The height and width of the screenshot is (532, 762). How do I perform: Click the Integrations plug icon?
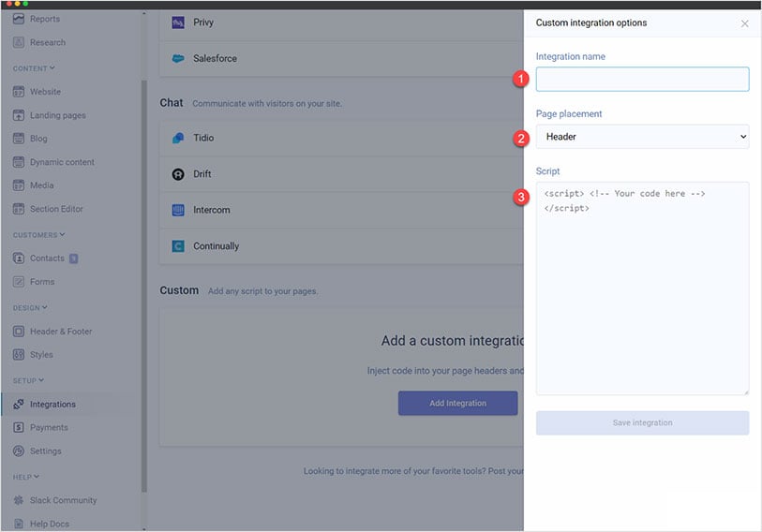tap(19, 405)
